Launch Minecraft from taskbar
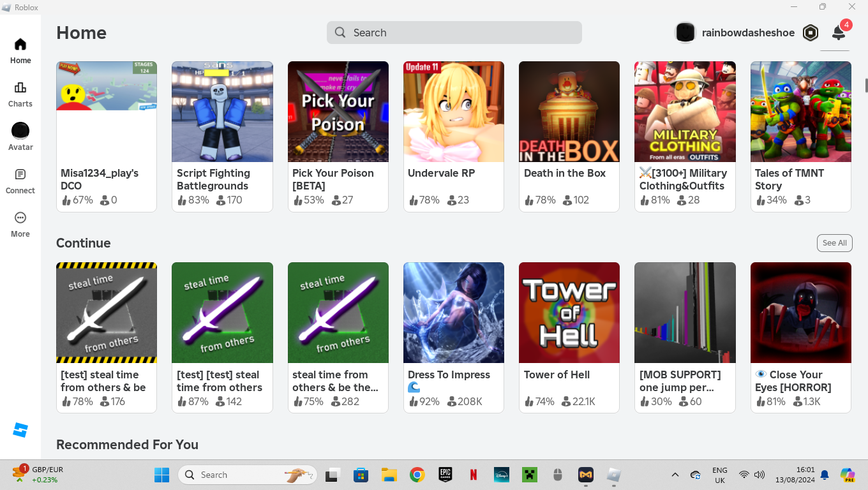Image resolution: width=868 pixels, height=490 pixels. (530, 475)
